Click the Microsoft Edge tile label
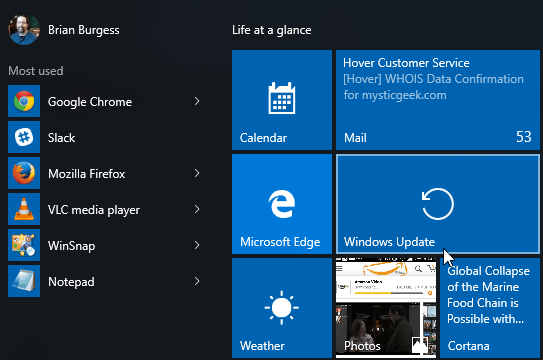Screen dimensions: 543x360 tap(280, 242)
